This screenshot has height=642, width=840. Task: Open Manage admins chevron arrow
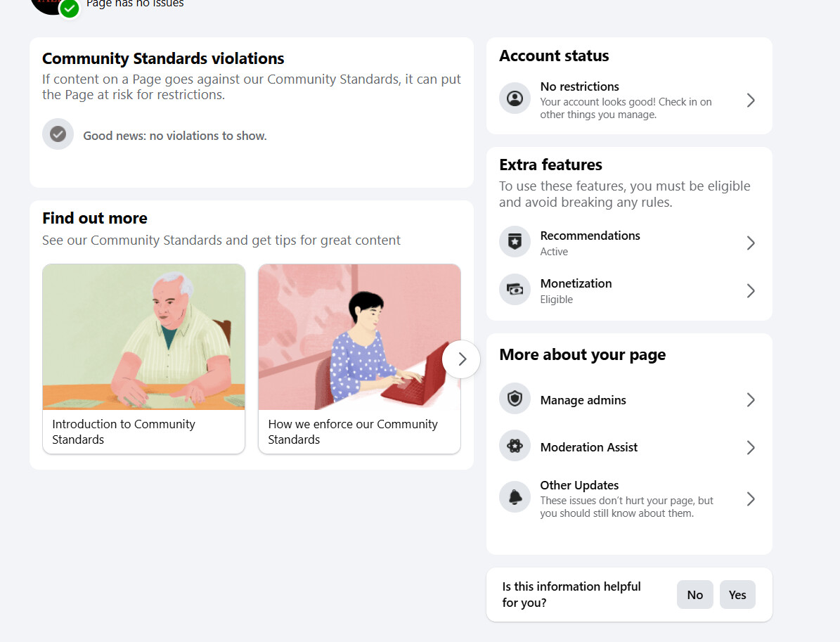750,400
